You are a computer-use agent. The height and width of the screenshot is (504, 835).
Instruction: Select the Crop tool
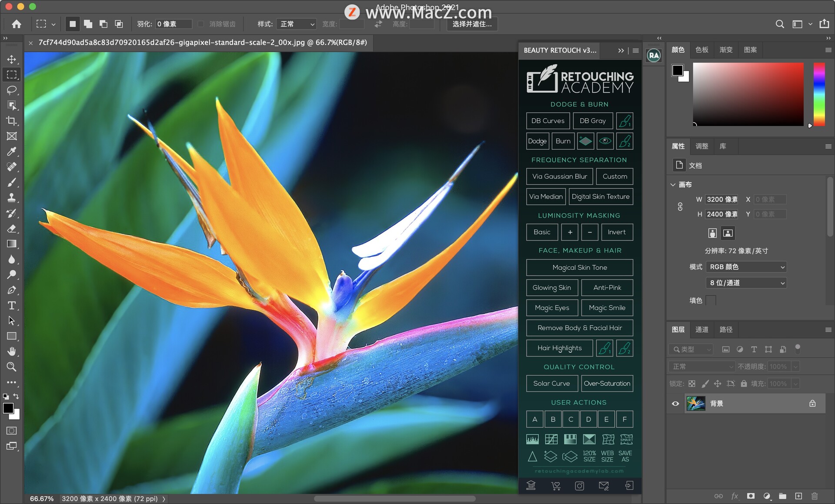(x=12, y=121)
